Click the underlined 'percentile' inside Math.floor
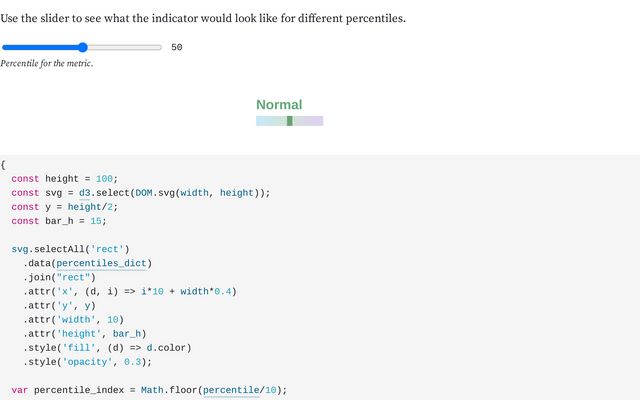This screenshot has height=400, width=640. coord(230,389)
